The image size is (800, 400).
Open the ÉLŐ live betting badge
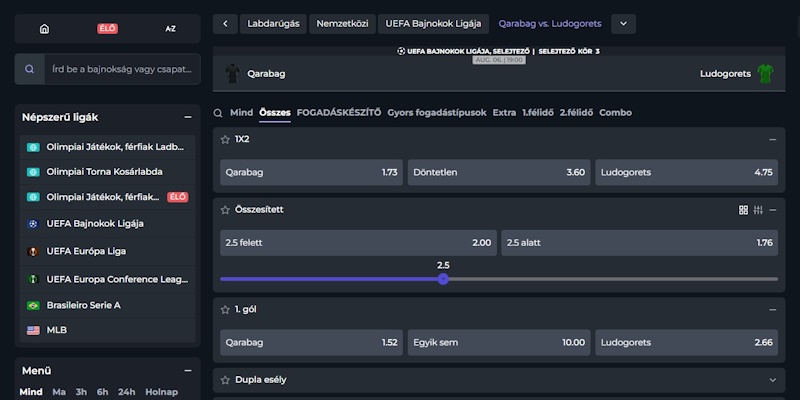point(107,29)
